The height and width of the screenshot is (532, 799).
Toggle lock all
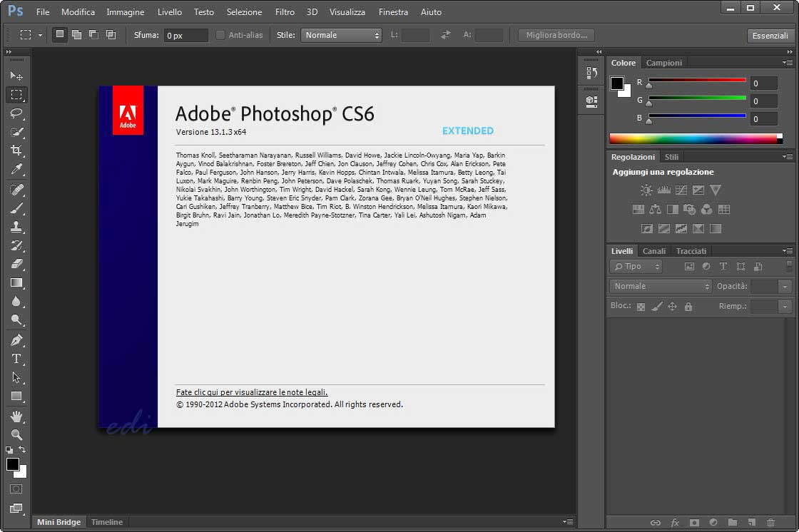click(688, 307)
